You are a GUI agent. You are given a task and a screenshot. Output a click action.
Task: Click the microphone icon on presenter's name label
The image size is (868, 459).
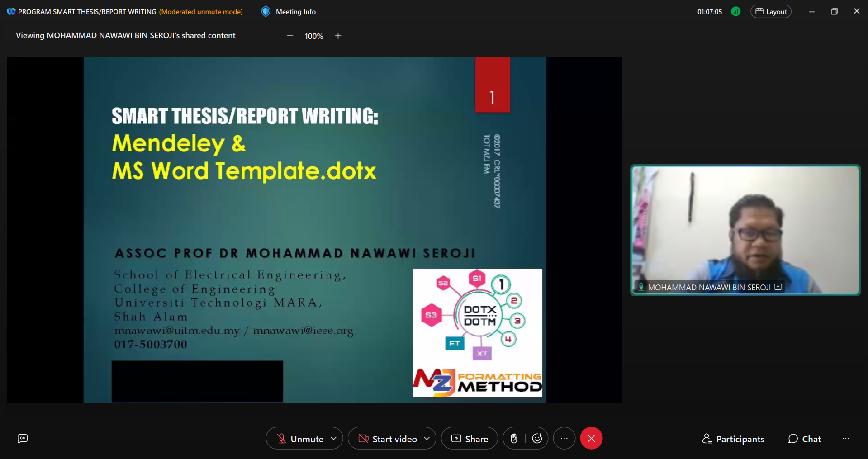pyautogui.click(x=641, y=287)
